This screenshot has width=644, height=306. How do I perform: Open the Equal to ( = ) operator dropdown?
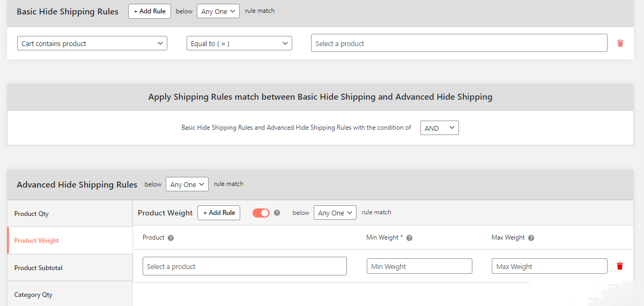(239, 43)
